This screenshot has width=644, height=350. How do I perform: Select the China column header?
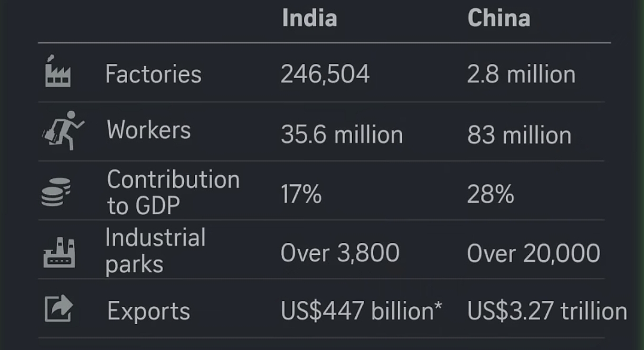(499, 18)
